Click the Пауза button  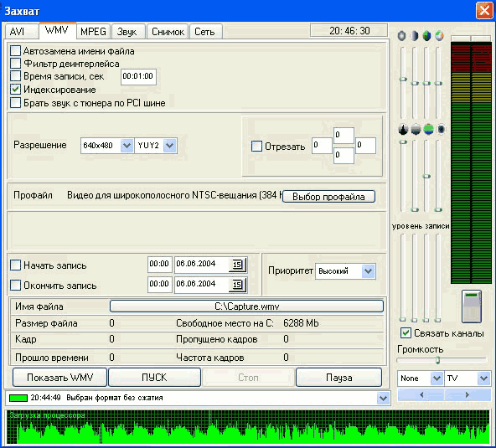[x=338, y=377]
